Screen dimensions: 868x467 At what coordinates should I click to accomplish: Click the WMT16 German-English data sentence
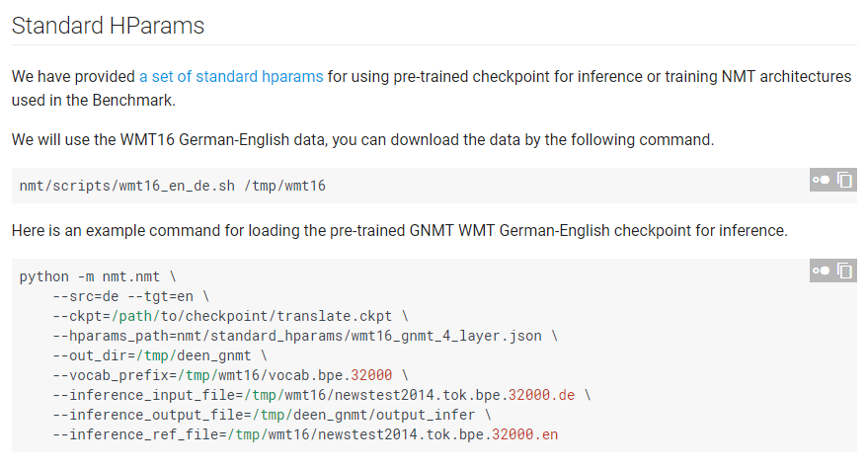coord(362,140)
